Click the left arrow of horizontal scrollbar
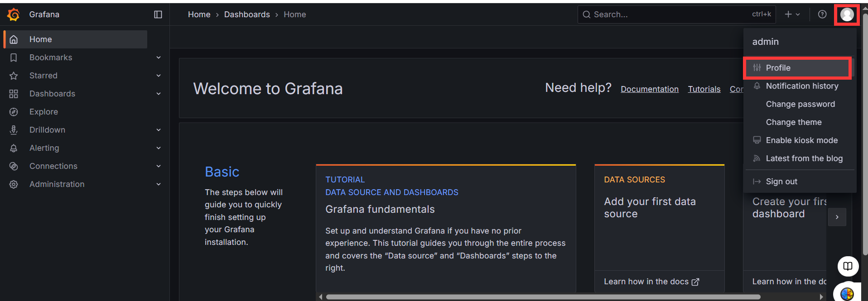 tap(321, 297)
